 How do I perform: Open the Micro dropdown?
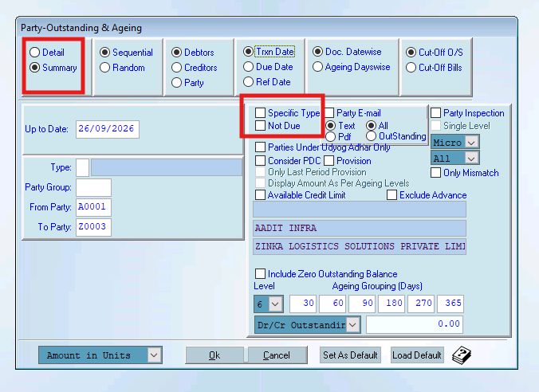pyautogui.click(x=454, y=142)
